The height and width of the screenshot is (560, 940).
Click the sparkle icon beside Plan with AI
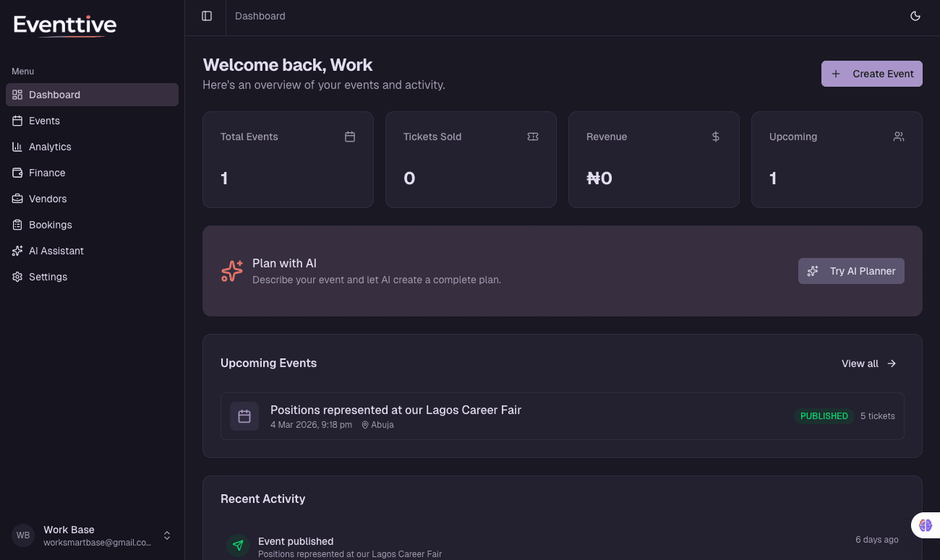coord(232,271)
